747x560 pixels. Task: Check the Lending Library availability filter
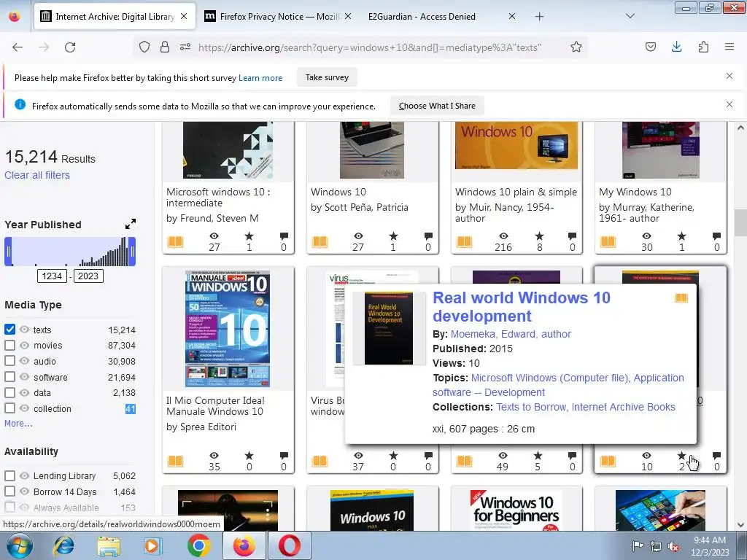coord(10,475)
